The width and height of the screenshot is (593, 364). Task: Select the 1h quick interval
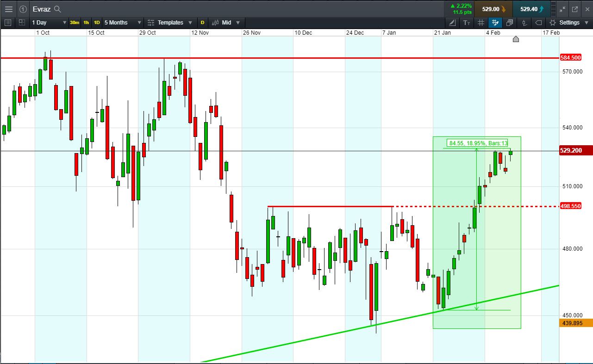pyautogui.click(x=86, y=22)
